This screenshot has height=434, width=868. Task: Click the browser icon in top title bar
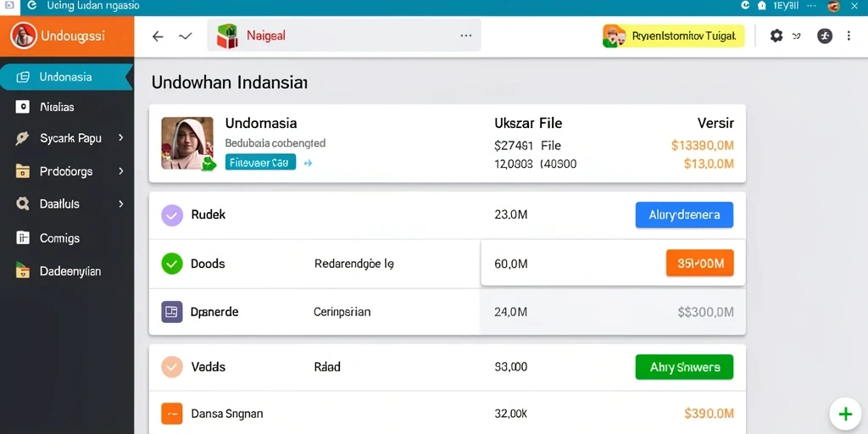pos(32,6)
